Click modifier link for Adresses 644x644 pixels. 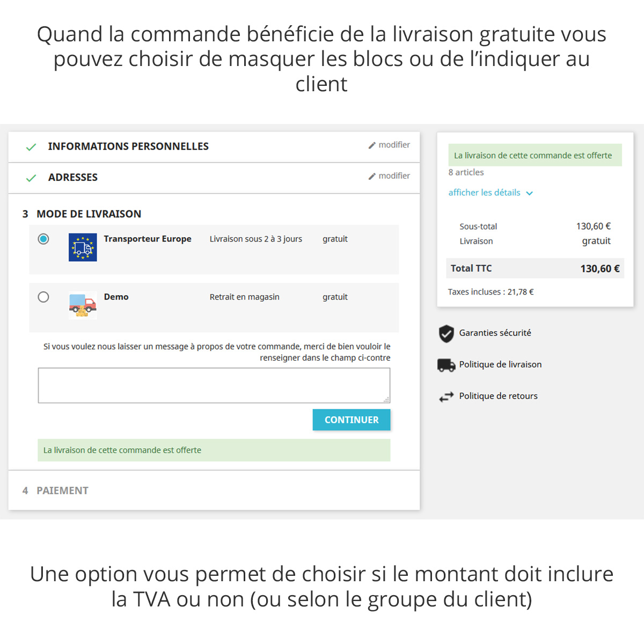pos(394,176)
